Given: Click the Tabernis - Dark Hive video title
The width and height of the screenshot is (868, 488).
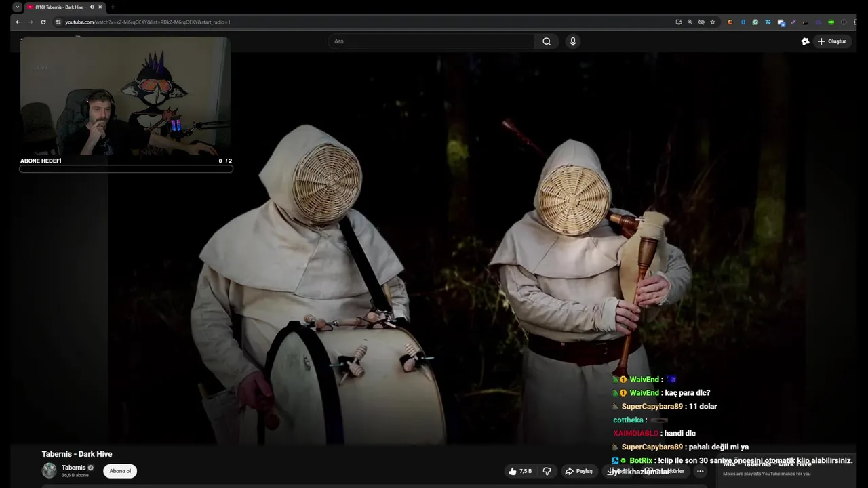Looking at the screenshot, I should [x=77, y=454].
